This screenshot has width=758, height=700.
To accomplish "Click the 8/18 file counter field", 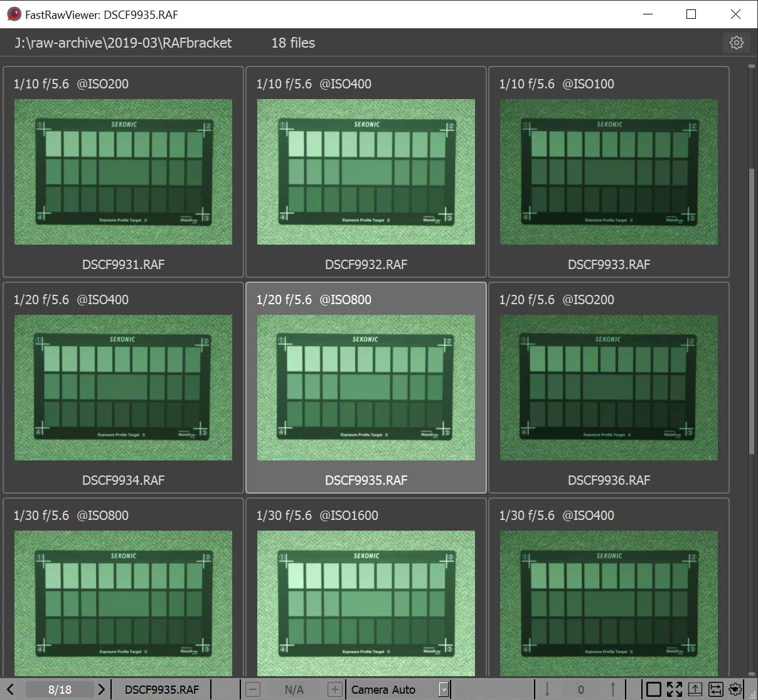I will coord(60,689).
